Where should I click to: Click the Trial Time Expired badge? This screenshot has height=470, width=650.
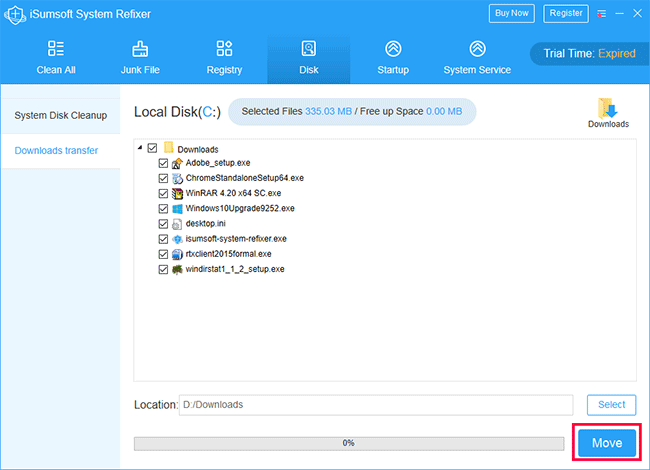(x=589, y=53)
